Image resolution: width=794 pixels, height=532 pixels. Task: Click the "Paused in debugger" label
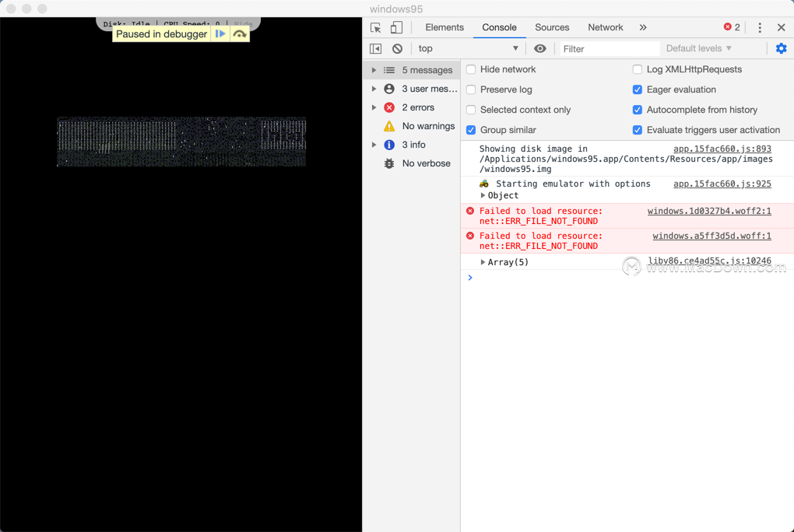point(162,34)
